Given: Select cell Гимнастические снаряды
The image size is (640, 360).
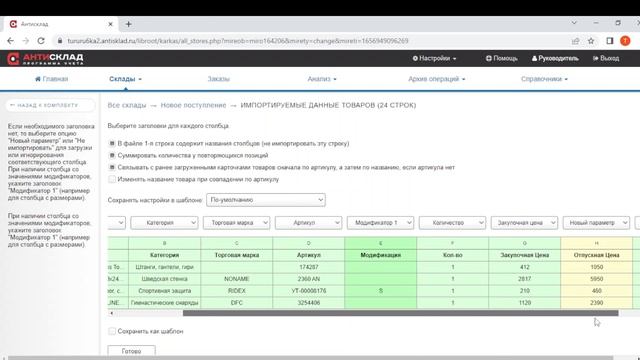Looking at the screenshot, I should click(x=164, y=303).
